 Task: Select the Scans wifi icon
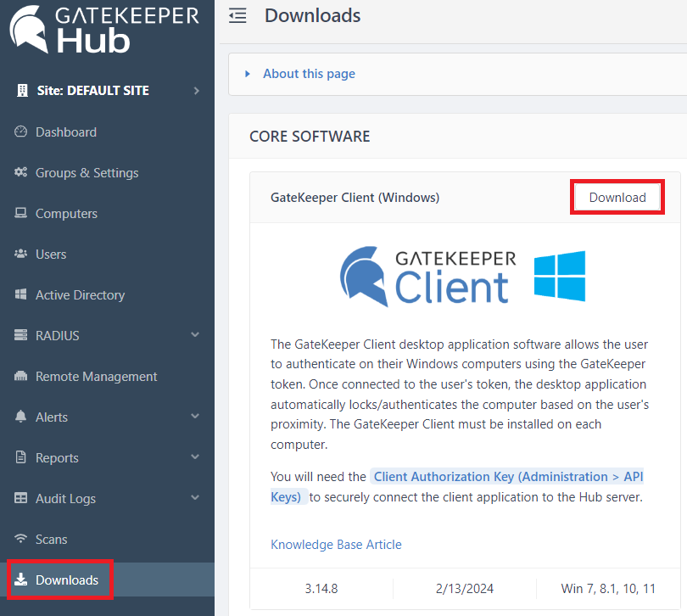20,539
